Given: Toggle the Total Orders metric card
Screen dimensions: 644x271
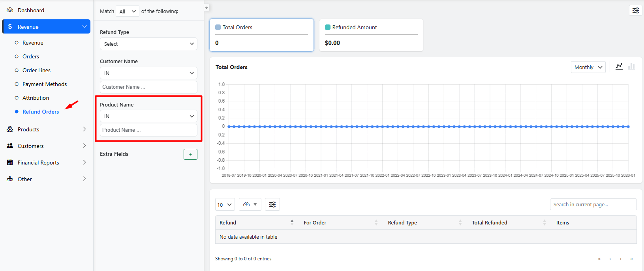Looking at the screenshot, I should coord(261,35).
